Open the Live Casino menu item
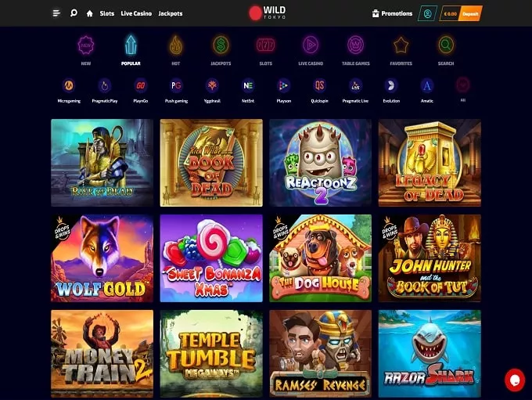Screen dimensions: 532x400 tap(136, 13)
